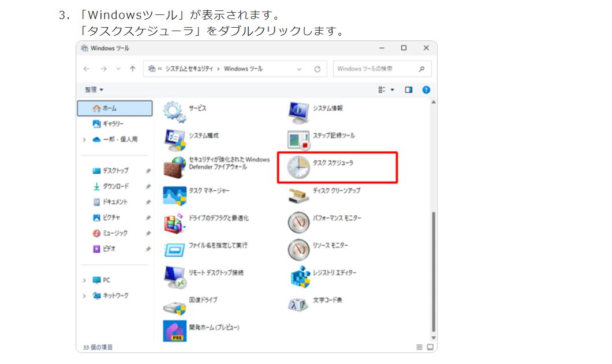The image size is (612, 364).
Task: Open リモート デスクトップ接続 icon
Action: tap(174, 277)
